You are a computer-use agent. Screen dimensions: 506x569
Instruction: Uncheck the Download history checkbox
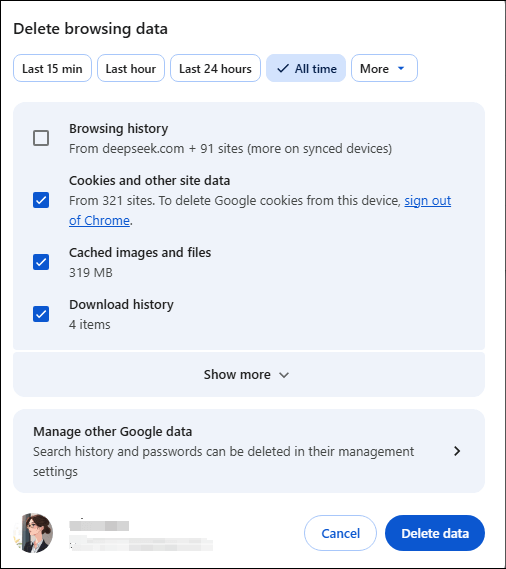pos(41,314)
